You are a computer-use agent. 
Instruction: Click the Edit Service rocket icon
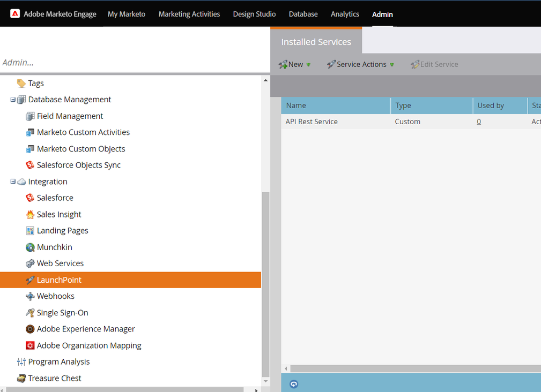pyautogui.click(x=414, y=64)
